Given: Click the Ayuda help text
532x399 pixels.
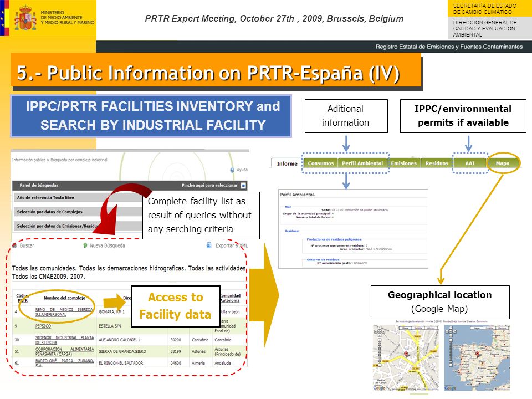Looking at the screenshot, I should point(242,170).
